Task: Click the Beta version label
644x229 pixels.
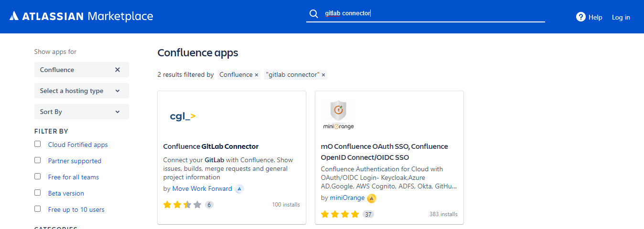Action: (x=66, y=193)
